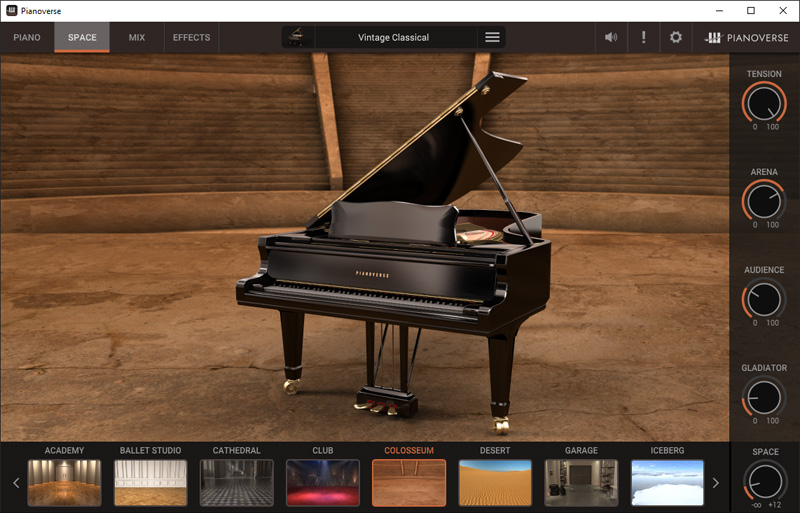The width and height of the screenshot is (800, 513).
Task: Pick the Club space thumbnail
Action: [322, 483]
